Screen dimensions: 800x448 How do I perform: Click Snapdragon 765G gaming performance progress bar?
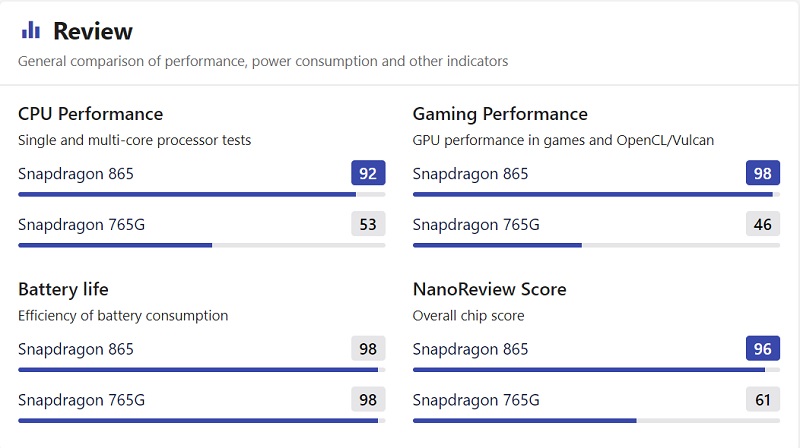point(596,245)
